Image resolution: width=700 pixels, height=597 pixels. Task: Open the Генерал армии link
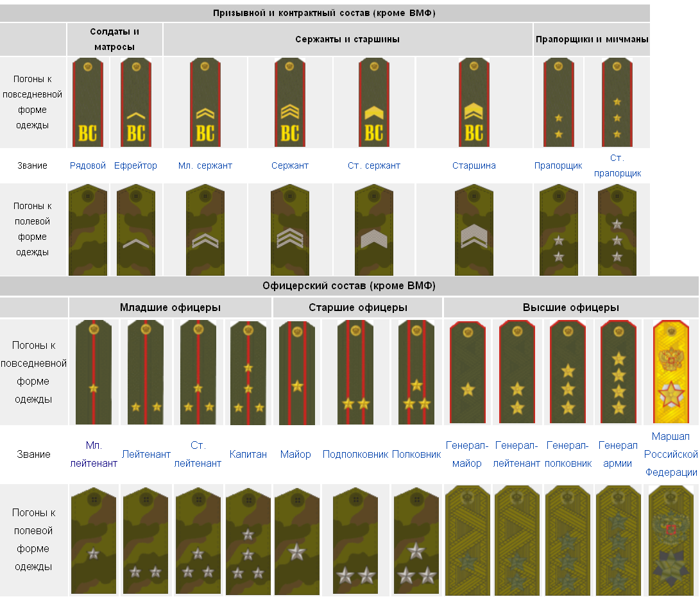coord(618,454)
